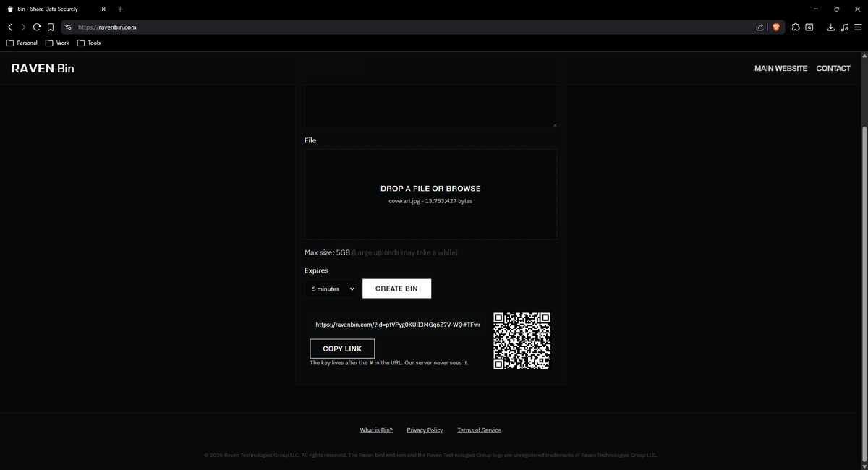
Task: Open the tab search window icon
Action: coord(809,27)
